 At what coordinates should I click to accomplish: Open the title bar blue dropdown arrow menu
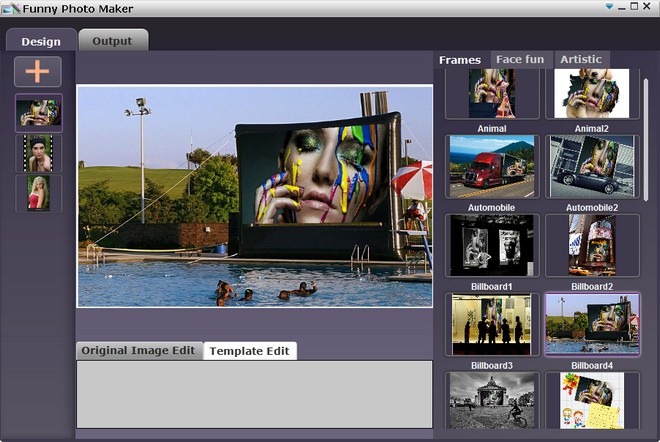click(609, 8)
